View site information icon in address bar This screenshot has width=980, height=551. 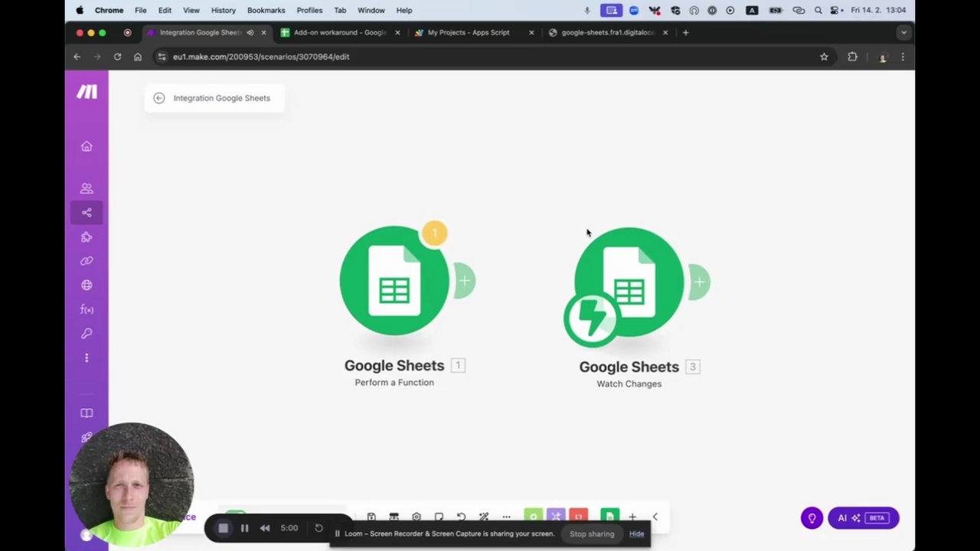(161, 57)
